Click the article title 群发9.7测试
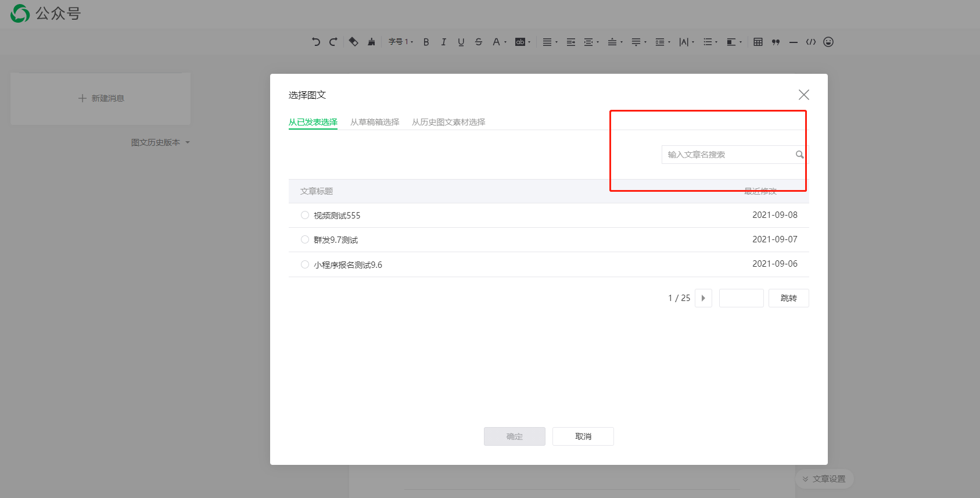980x498 pixels. (x=336, y=240)
